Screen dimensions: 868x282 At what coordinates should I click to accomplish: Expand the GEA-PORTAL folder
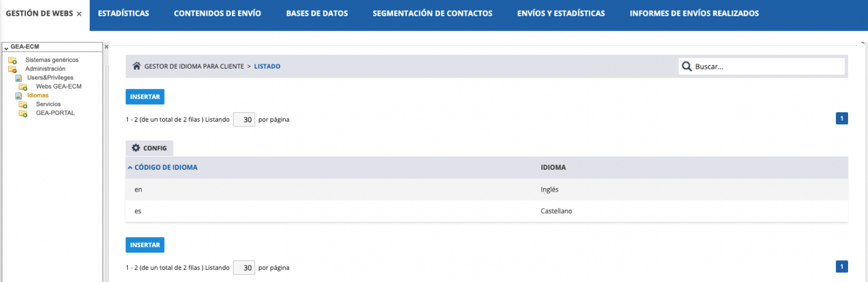pyautogui.click(x=23, y=113)
